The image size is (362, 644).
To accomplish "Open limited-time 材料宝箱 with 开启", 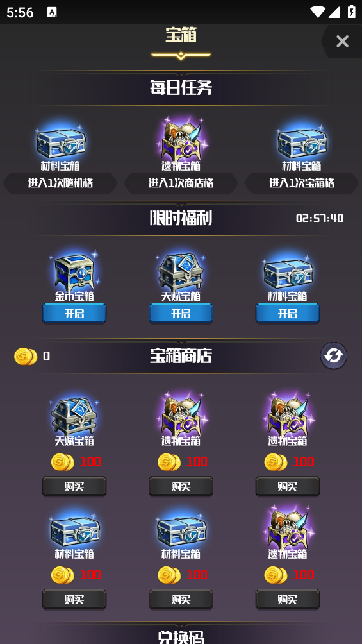I will 287,314.
